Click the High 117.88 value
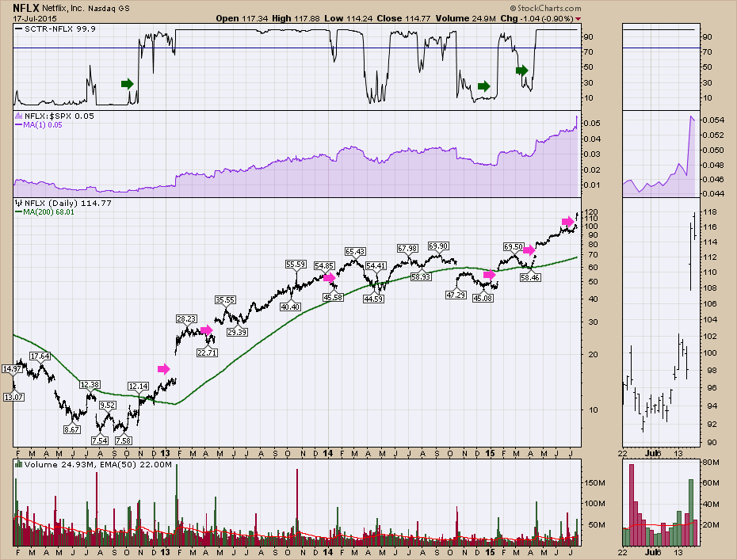The width and height of the screenshot is (737, 560). pyautogui.click(x=296, y=19)
